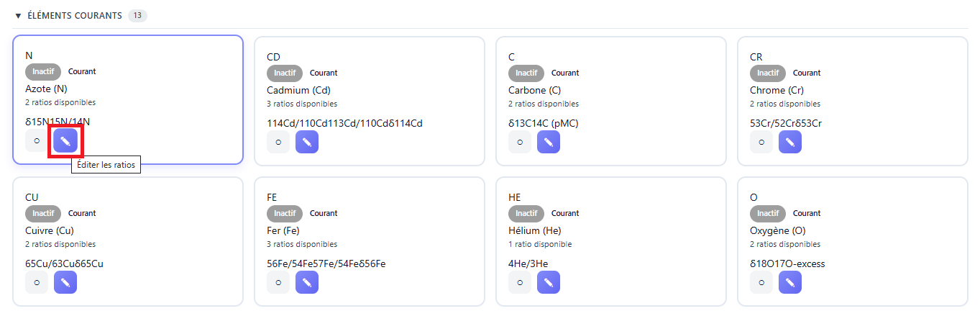Edit the Hélium (He) ratio
Screen dimensions: 980x311
click(549, 282)
